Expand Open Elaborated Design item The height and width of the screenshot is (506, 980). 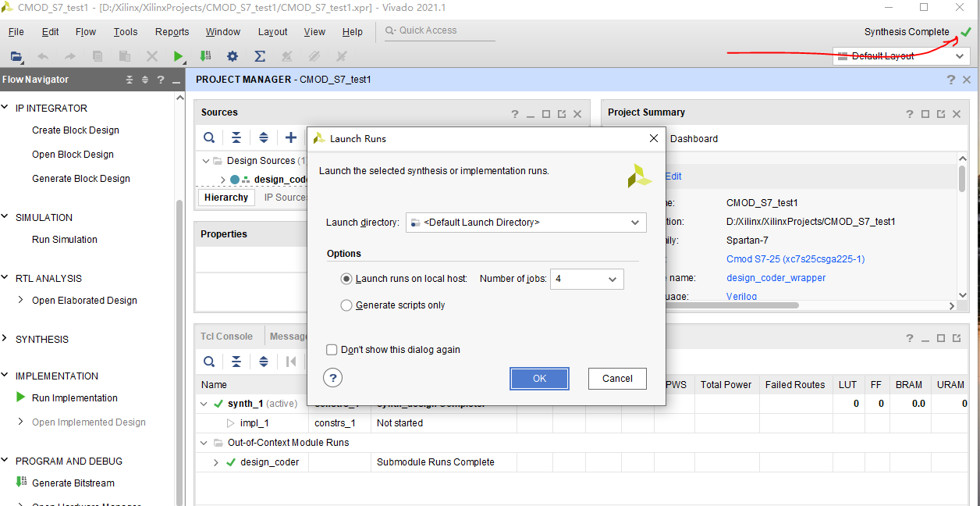[x=21, y=301]
